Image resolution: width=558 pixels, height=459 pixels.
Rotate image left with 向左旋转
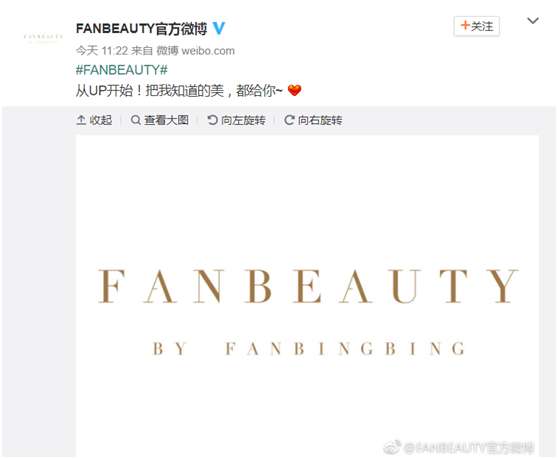point(236,120)
